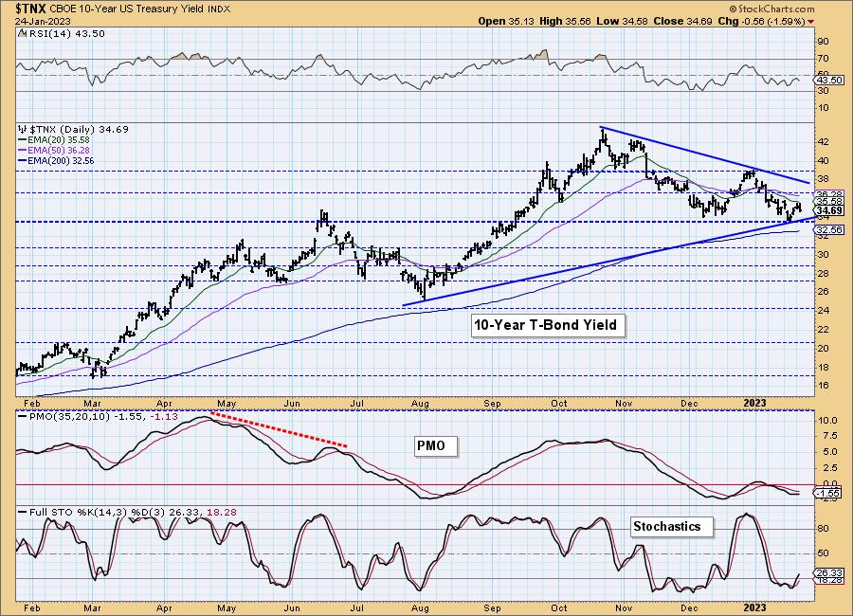Screen dimensions: 853x616
Task: Click the 'High 35.56' value
Action: pyautogui.click(x=565, y=21)
